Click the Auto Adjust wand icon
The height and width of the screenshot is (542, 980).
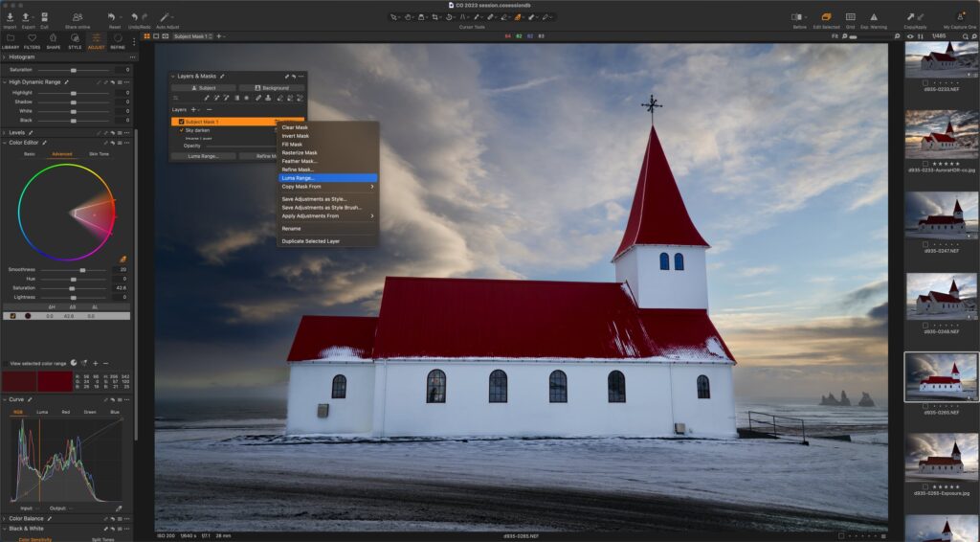[x=165, y=17]
